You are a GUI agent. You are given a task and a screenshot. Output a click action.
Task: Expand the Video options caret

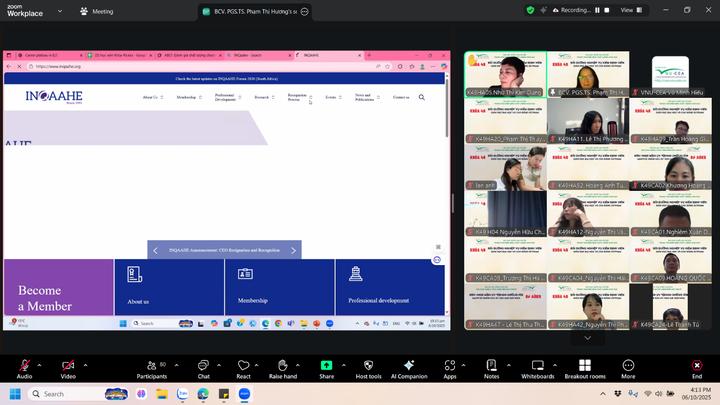[85, 365]
